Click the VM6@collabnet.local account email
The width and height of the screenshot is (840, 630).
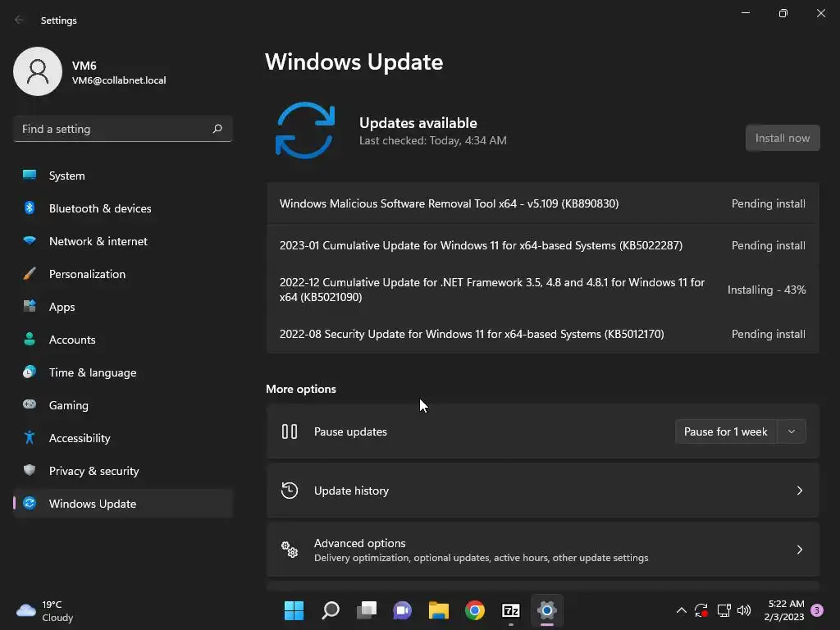(x=119, y=80)
